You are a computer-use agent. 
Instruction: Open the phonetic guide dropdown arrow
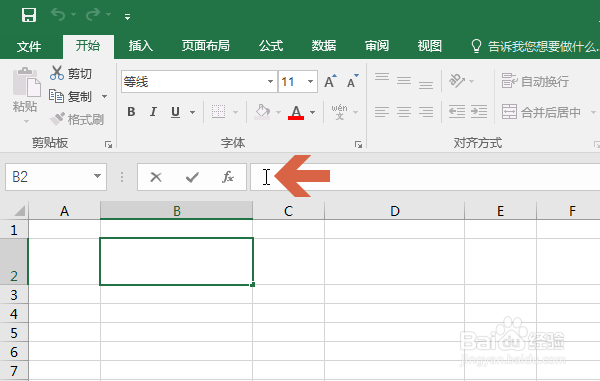(355, 112)
